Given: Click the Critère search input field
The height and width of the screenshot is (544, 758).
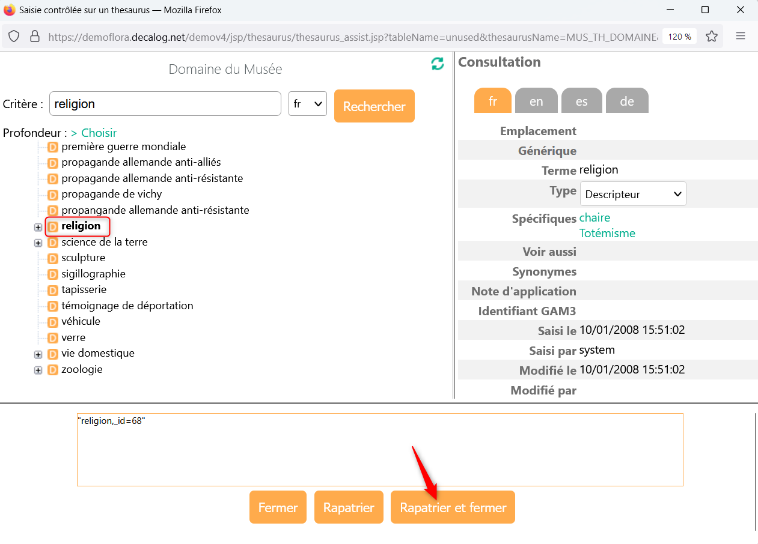Looking at the screenshot, I should pos(165,104).
